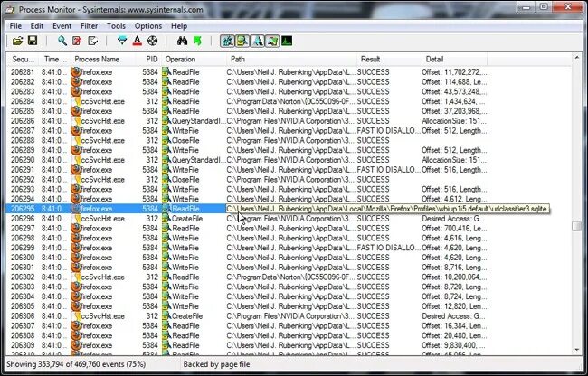
Task: Click the Open file toolbar icon
Action: coord(17,41)
